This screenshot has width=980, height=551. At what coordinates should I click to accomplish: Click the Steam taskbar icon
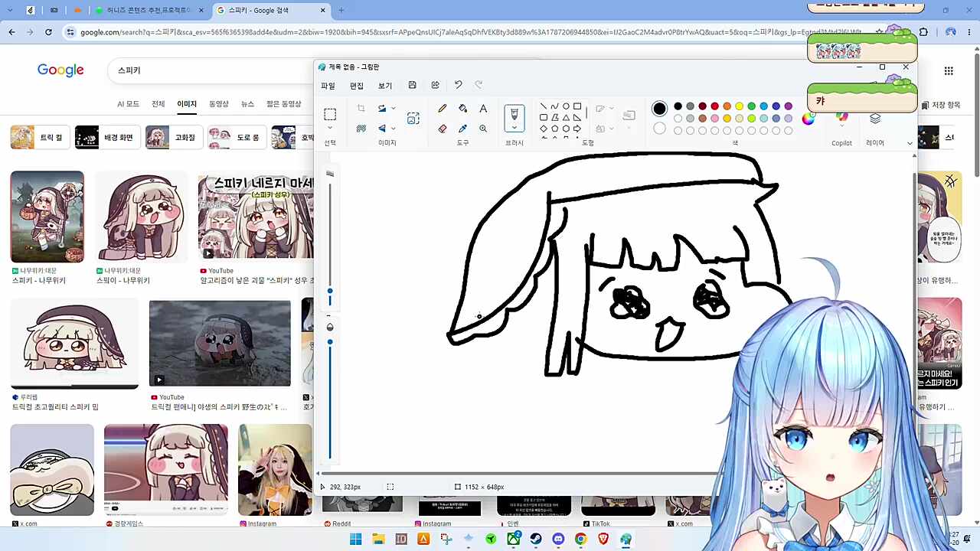[x=535, y=540]
